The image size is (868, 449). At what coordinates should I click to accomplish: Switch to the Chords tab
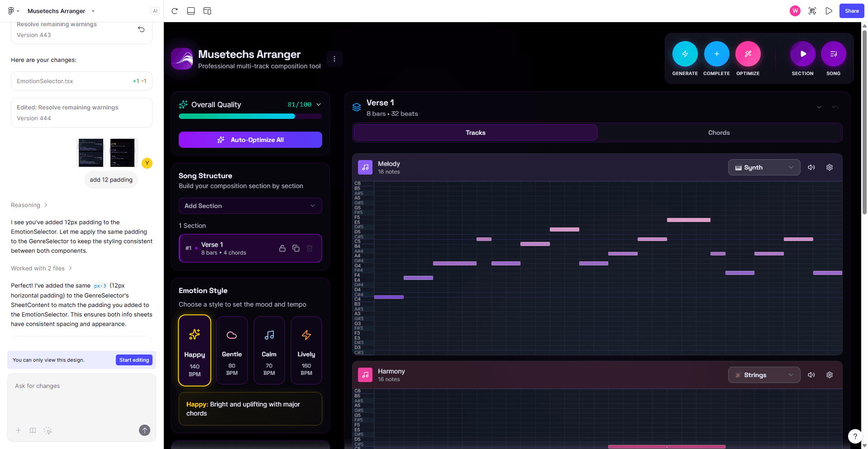[719, 132]
